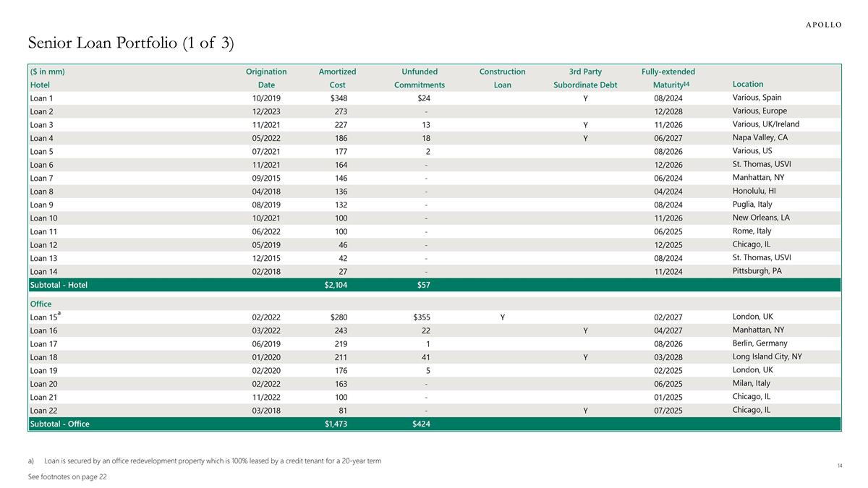The image size is (868, 488).
Task: Click the $424 office unfunded subtotal
Action: point(420,424)
